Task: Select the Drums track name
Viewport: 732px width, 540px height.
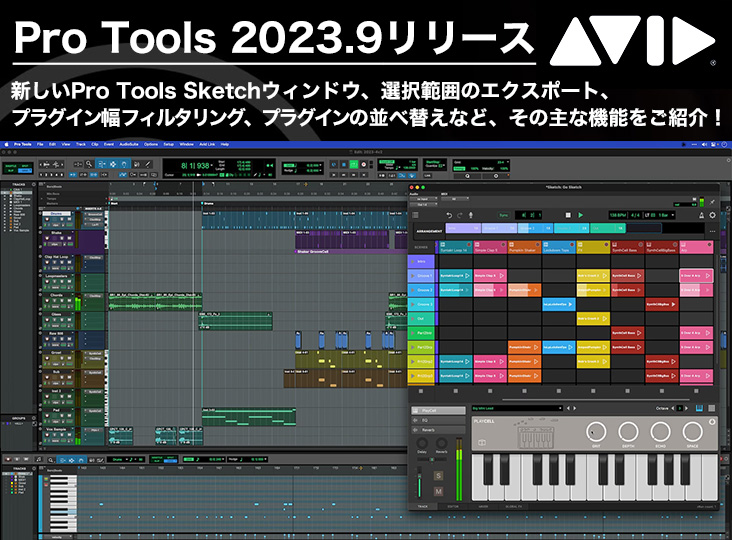Action: [x=57, y=214]
